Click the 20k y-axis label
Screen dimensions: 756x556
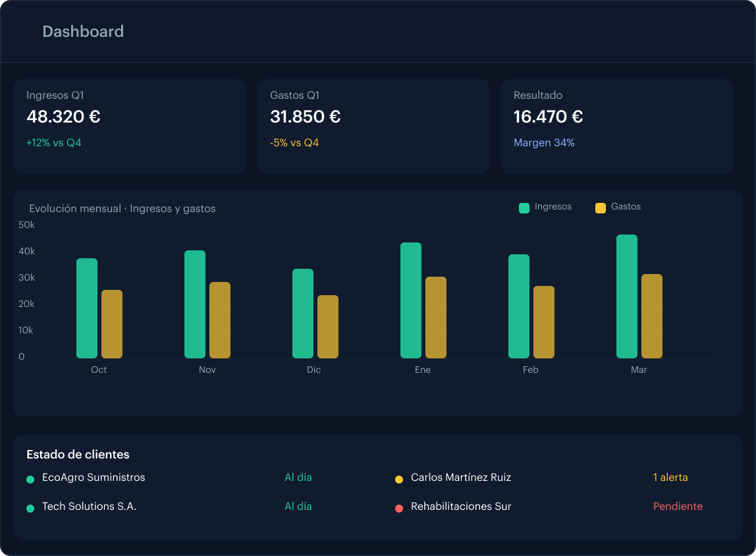26,304
